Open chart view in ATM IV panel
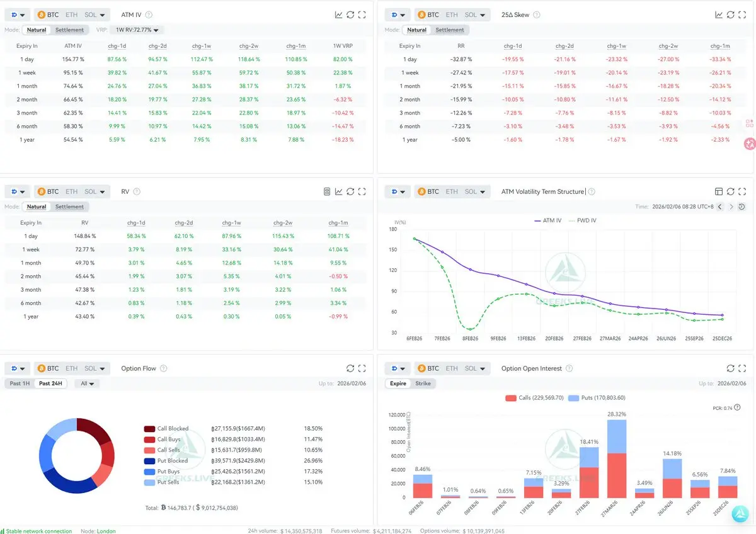Screen dimensions: 756x534 coord(339,14)
